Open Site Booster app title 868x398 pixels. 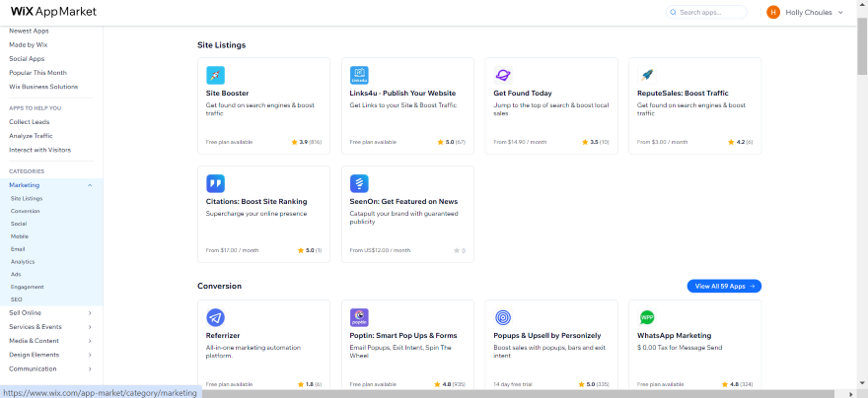228,93
